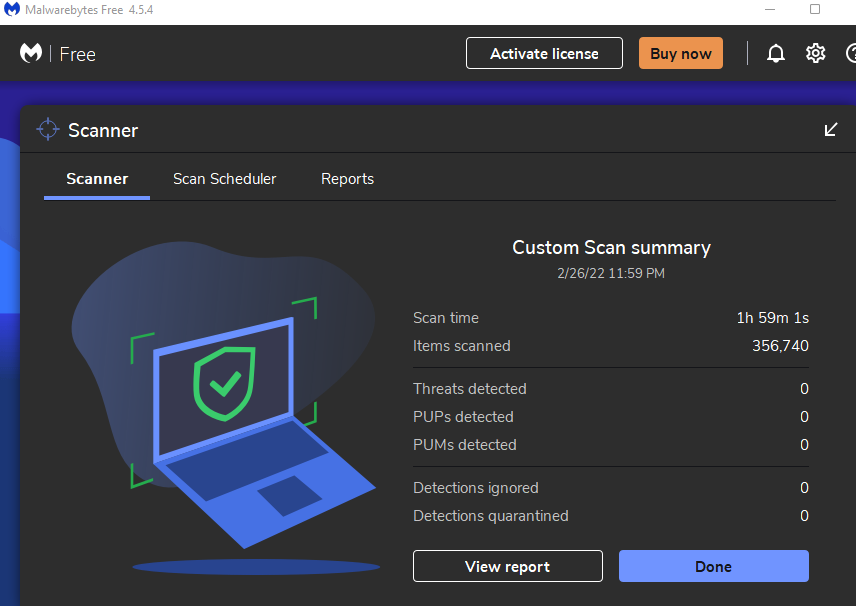Screen dimensions: 856x606
Task: Maximize the Malwarebytes window
Action: (815, 9)
